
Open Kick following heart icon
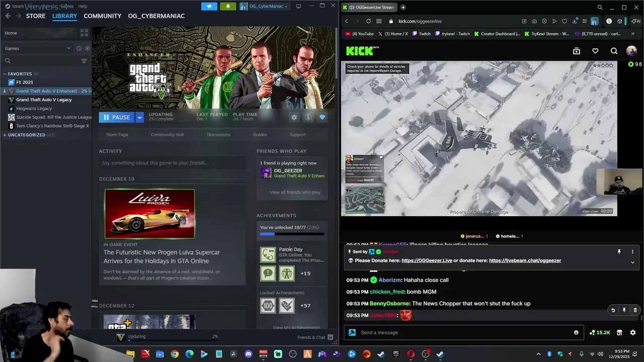pyautogui.click(x=595, y=51)
